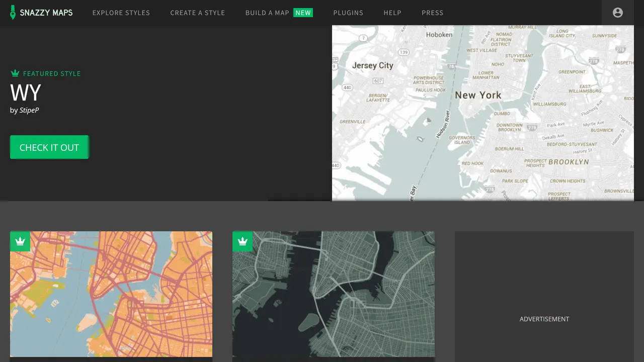Open author StipeP's profile link
The image size is (644, 362).
pyautogui.click(x=29, y=110)
